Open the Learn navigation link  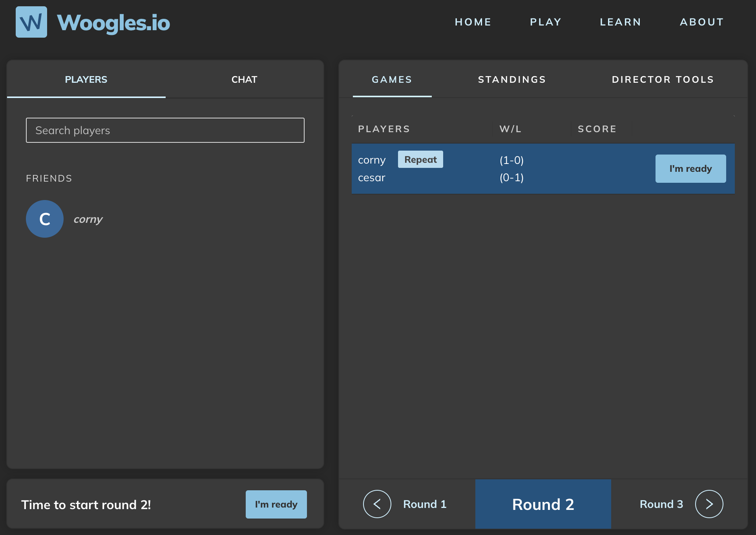tap(621, 22)
